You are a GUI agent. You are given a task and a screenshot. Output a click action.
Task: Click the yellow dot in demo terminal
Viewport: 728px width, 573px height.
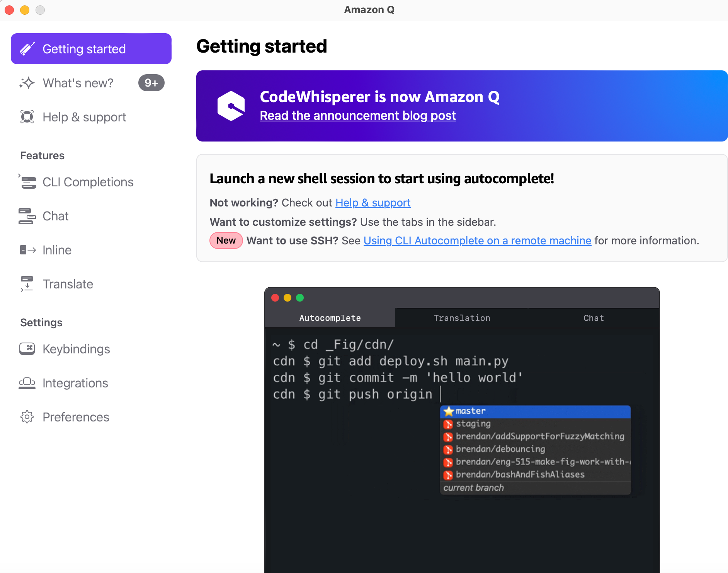(287, 298)
